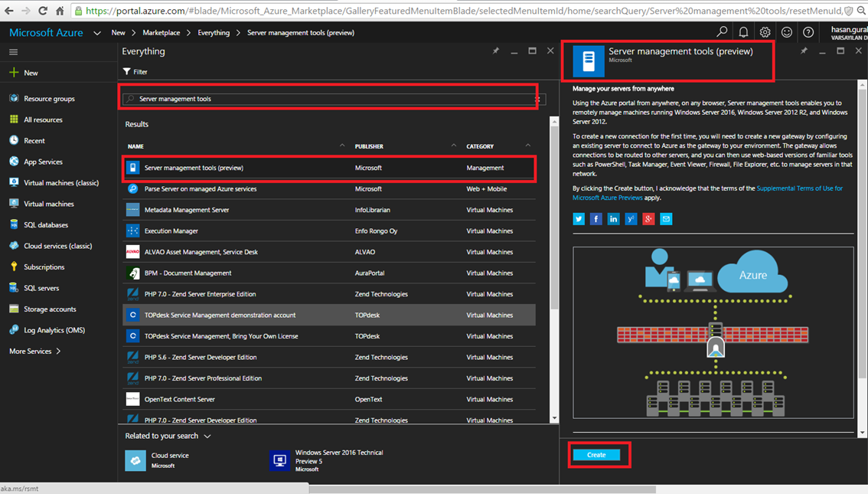The width and height of the screenshot is (868, 494).
Task: Click the App Services icon
Action: coord(14,162)
